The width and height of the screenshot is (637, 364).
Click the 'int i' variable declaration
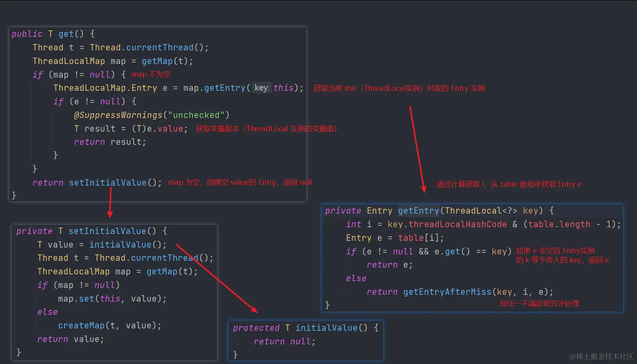click(359, 224)
